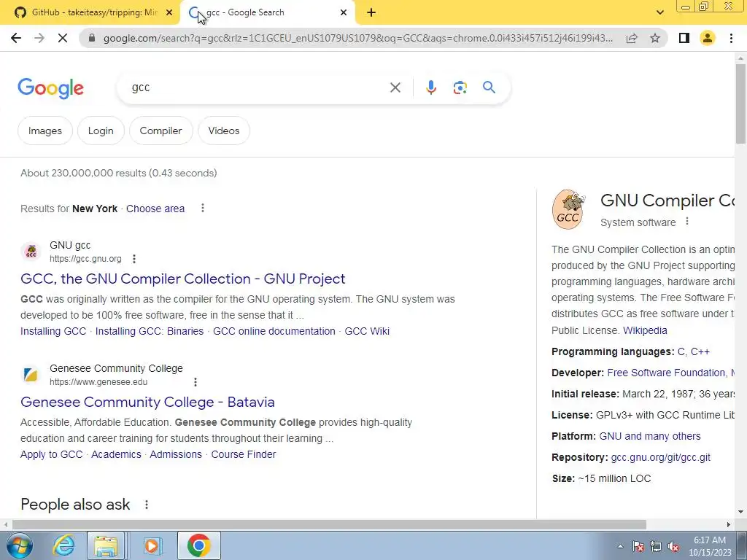Select the Compiler filter chip
Screen dimensions: 747x560
click(160, 131)
